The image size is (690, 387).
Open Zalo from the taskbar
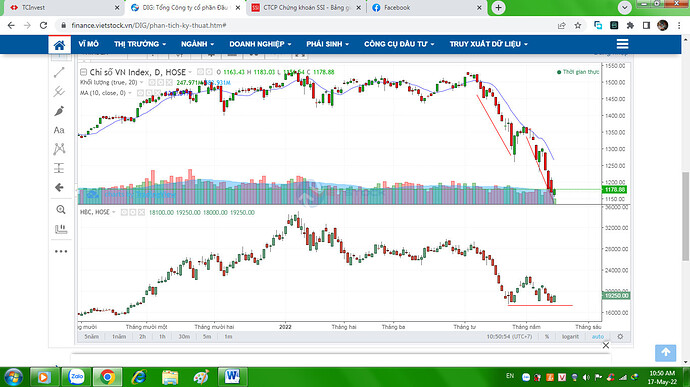pos(77,377)
